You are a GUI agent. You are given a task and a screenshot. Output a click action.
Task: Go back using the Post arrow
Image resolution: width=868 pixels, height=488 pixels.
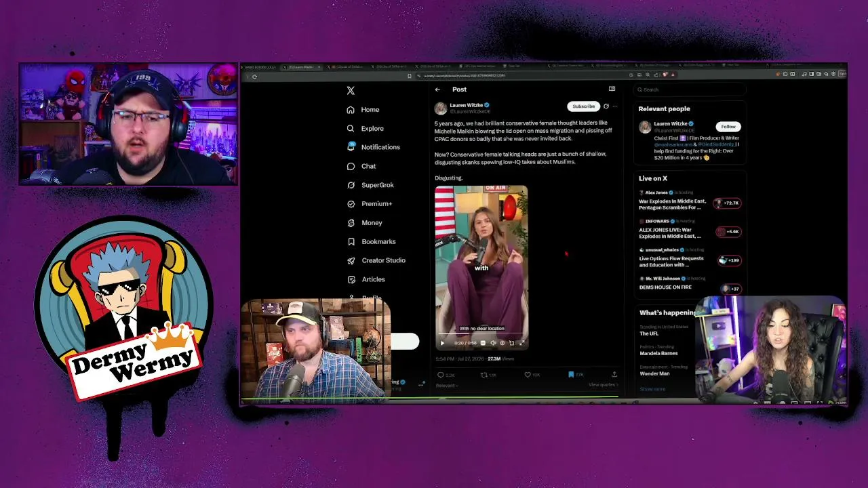click(437, 89)
